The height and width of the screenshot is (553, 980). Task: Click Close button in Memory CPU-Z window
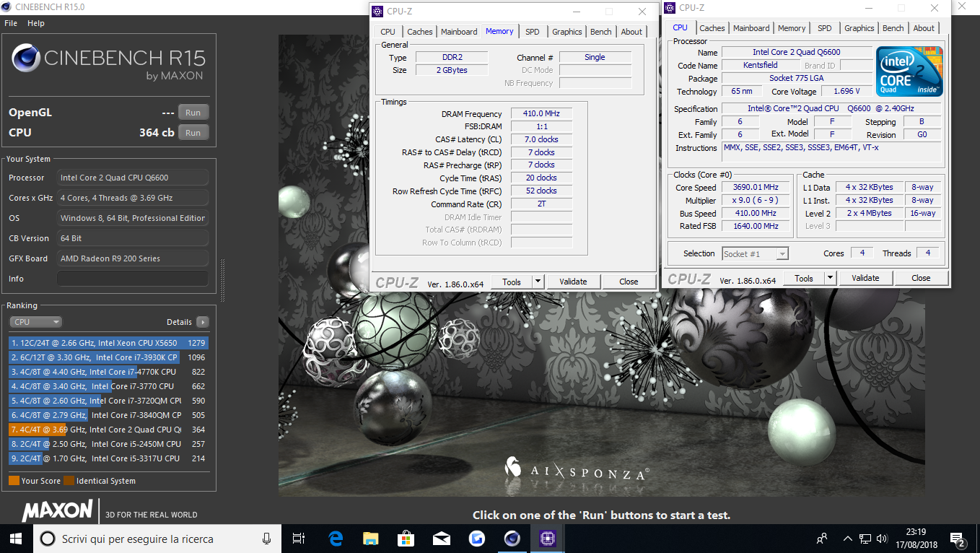(x=629, y=282)
